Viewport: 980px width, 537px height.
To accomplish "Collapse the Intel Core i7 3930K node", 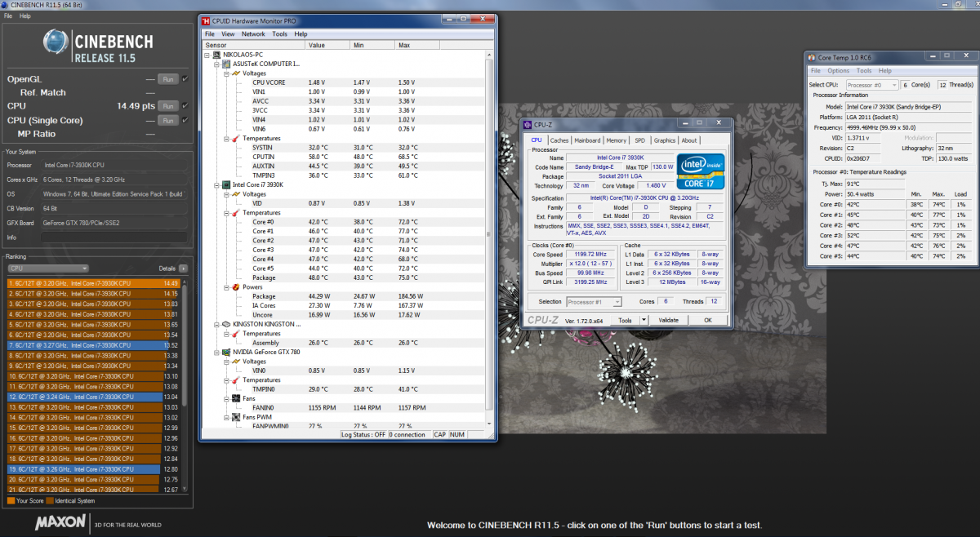I will (217, 185).
